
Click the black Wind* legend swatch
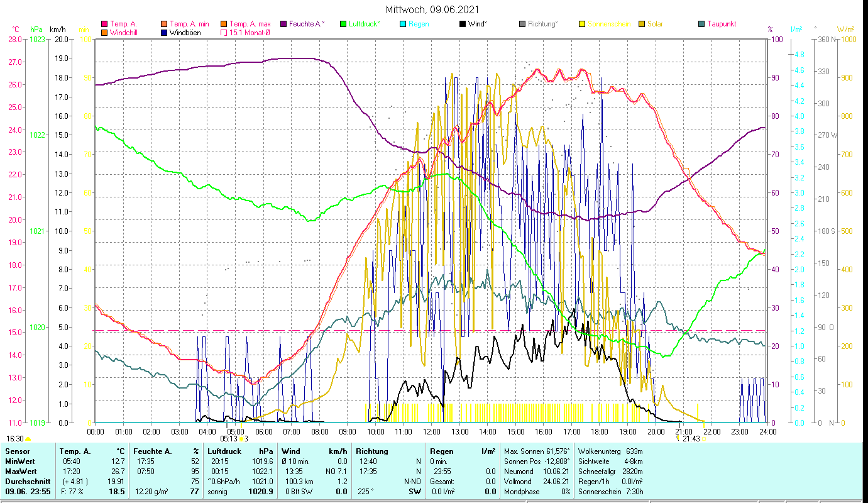pyautogui.click(x=463, y=24)
